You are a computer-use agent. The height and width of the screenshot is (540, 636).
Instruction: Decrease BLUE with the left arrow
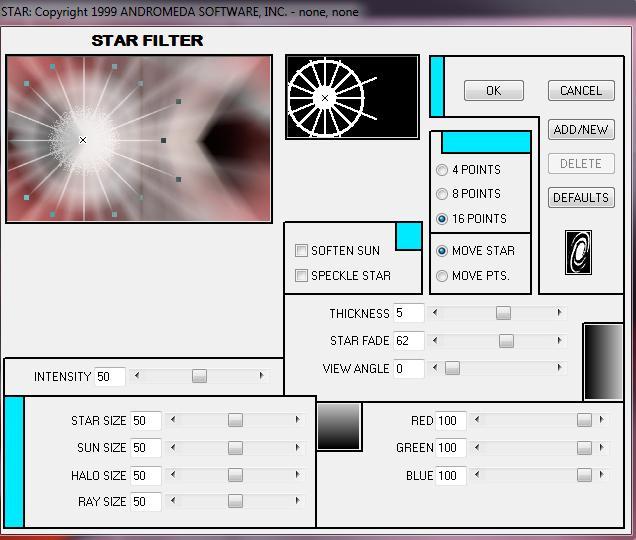tap(477, 474)
